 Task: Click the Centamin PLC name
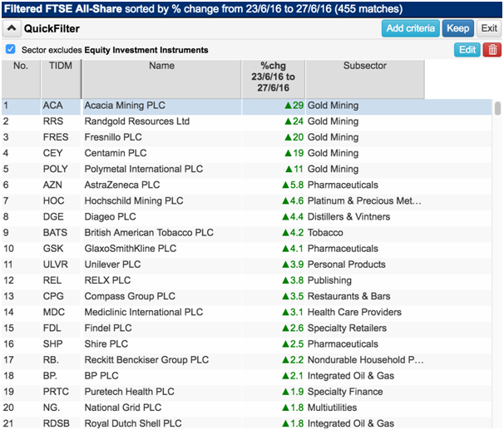tap(116, 153)
